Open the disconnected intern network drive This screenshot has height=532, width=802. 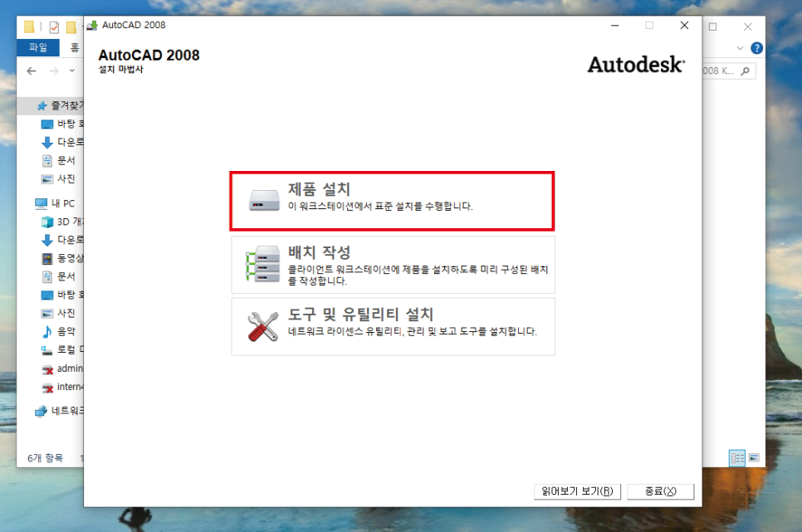pyautogui.click(x=62, y=387)
